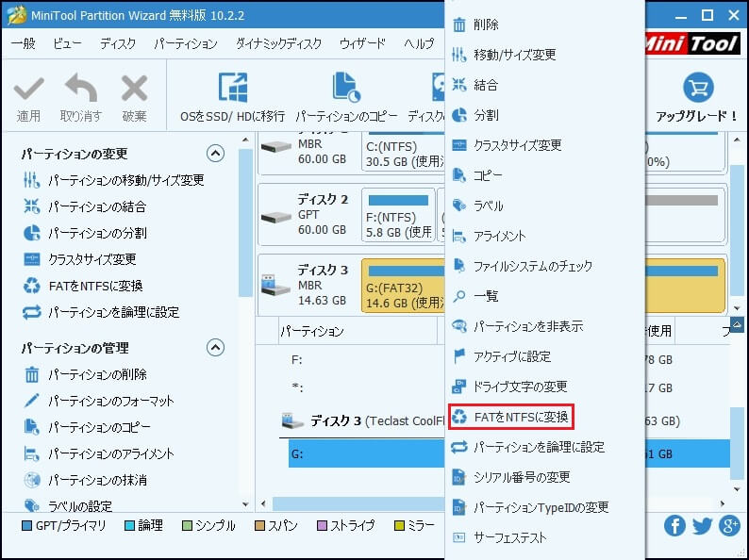This screenshot has height=560, width=749.
Task: Click the パーティション column header
Action: 358,331
